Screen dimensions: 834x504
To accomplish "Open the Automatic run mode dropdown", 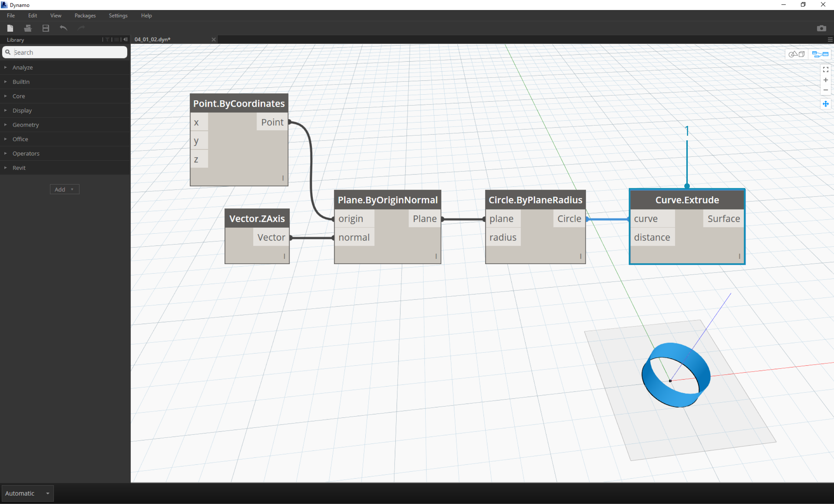I will click(28, 493).
